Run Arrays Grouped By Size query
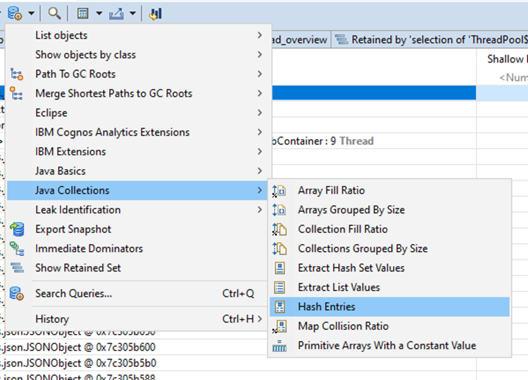This screenshot has height=380, width=528. pos(390,210)
